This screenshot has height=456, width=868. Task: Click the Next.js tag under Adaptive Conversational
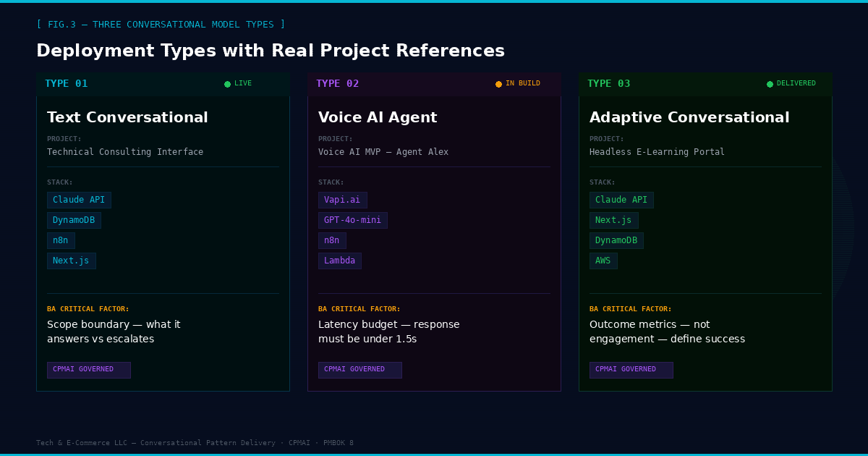pos(613,220)
